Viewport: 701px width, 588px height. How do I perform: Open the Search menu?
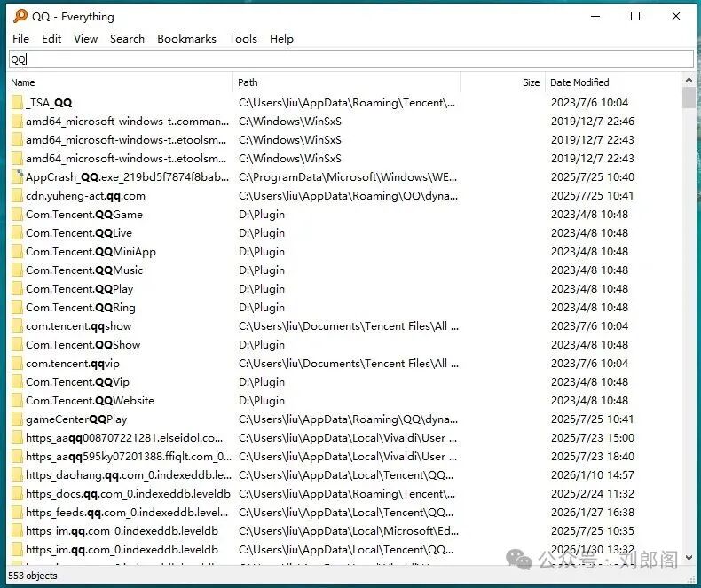127,39
